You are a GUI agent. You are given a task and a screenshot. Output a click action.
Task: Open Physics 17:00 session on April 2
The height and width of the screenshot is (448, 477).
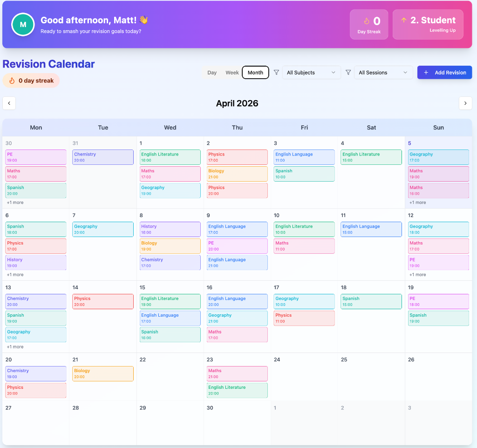[x=237, y=157]
